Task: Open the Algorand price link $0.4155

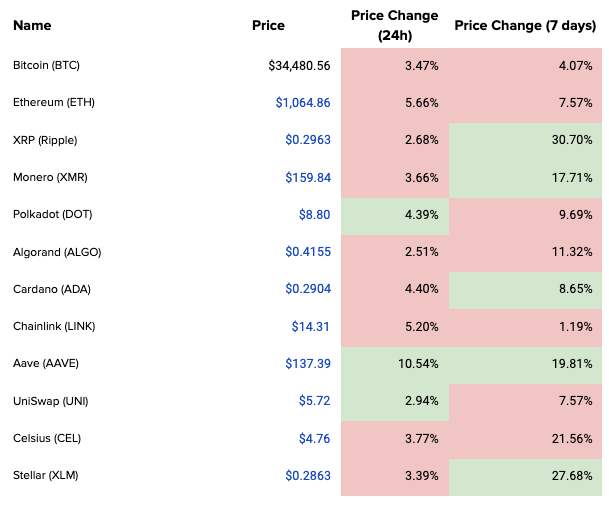Action: pyautogui.click(x=308, y=252)
